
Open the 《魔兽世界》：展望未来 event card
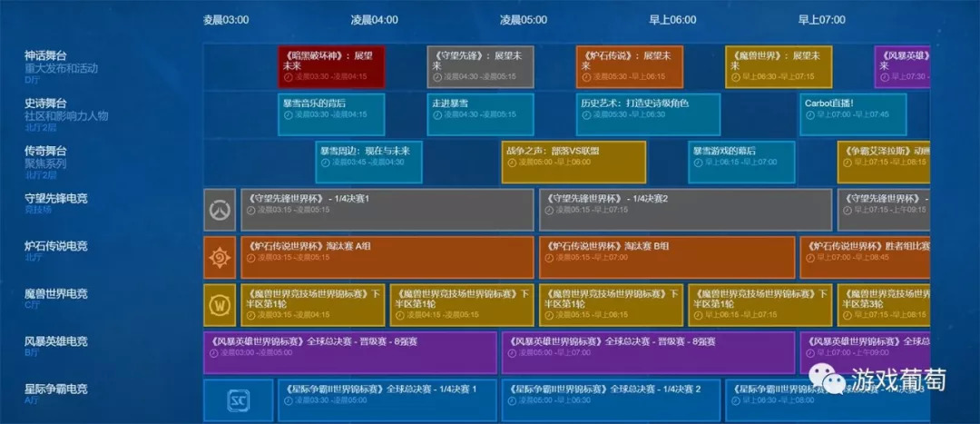779,67
